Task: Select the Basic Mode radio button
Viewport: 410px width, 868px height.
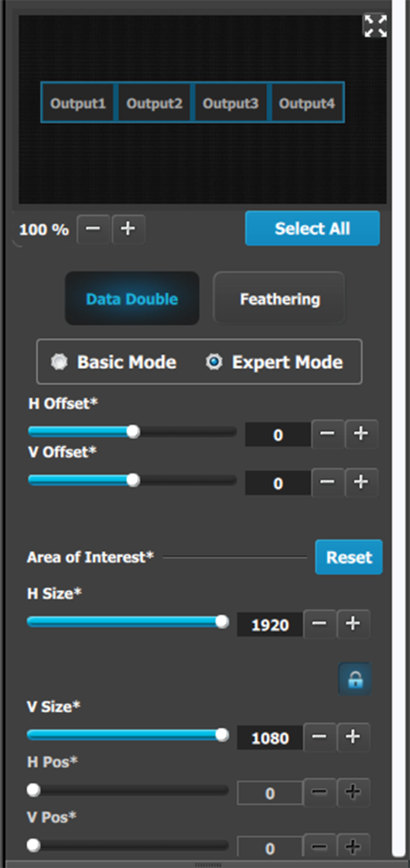Action: point(60,362)
